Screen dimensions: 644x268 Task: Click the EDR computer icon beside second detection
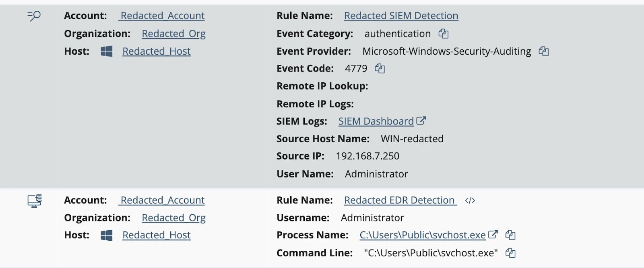tap(35, 200)
